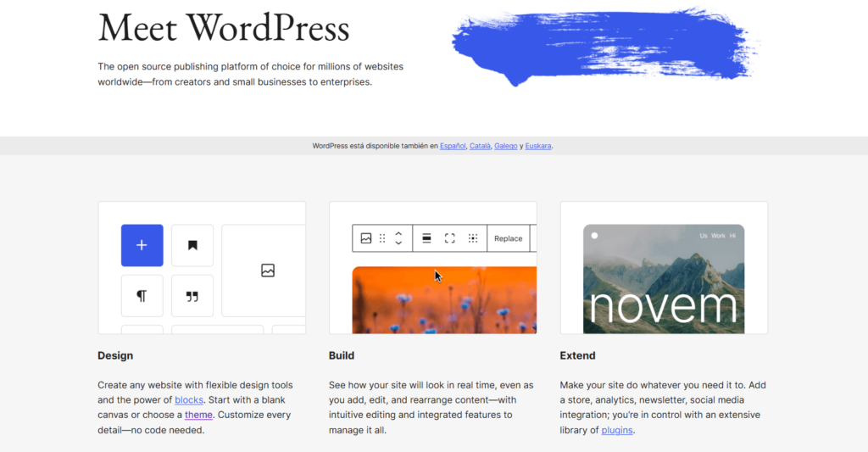Click the image block icon in toolbar
Screen dimensions: 868x452
[x=366, y=238]
